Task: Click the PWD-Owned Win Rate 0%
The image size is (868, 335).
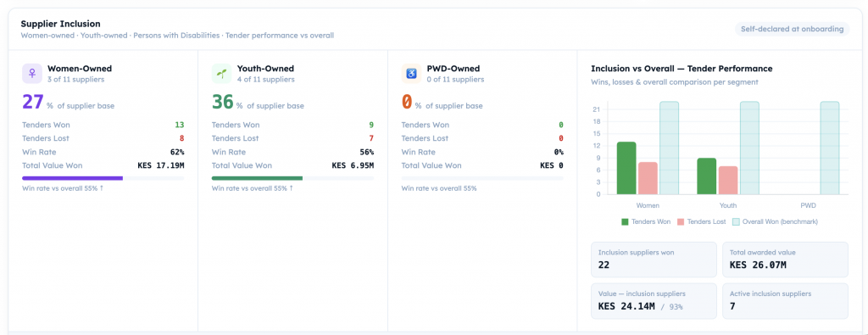Action: (x=559, y=152)
